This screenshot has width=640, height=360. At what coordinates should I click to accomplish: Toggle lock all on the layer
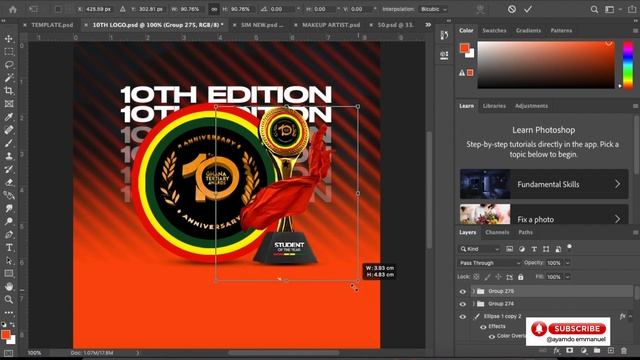[521, 277]
